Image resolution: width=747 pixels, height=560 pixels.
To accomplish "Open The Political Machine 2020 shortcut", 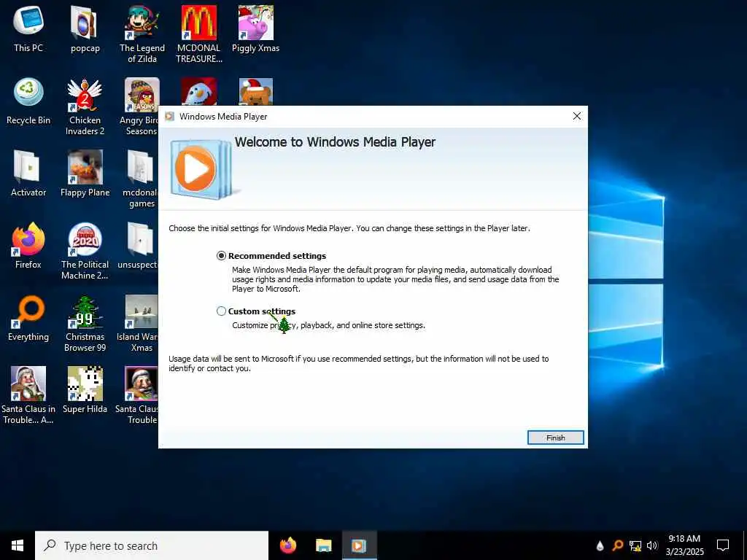I will click(85, 251).
